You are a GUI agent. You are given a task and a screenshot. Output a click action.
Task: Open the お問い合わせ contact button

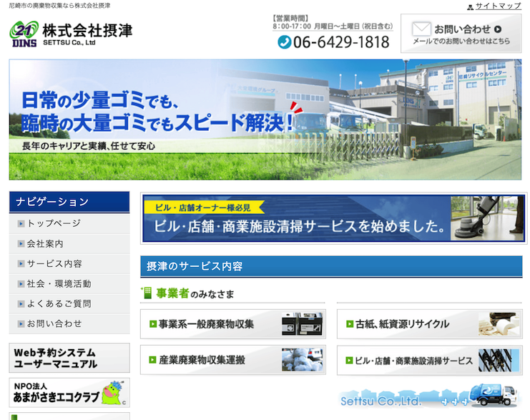click(x=461, y=33)
